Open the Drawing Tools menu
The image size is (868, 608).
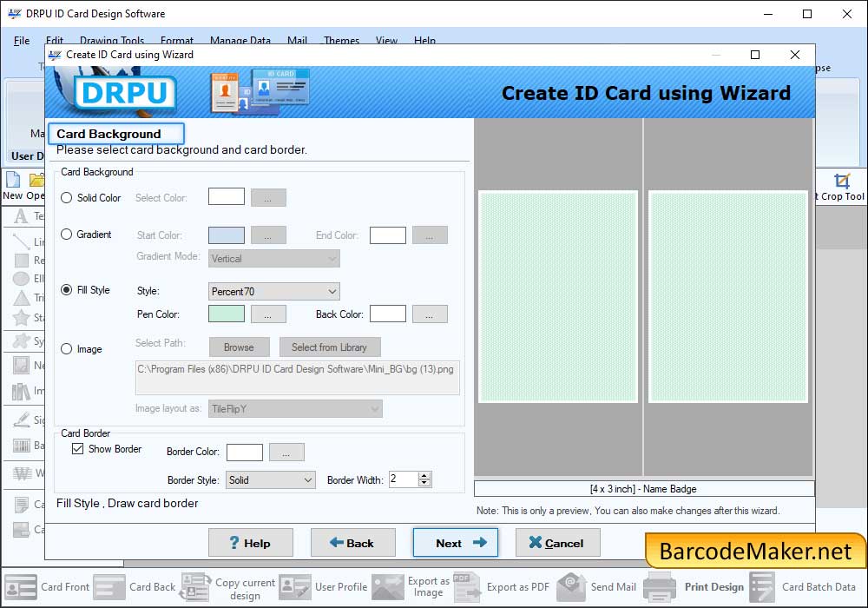(112, 41)
